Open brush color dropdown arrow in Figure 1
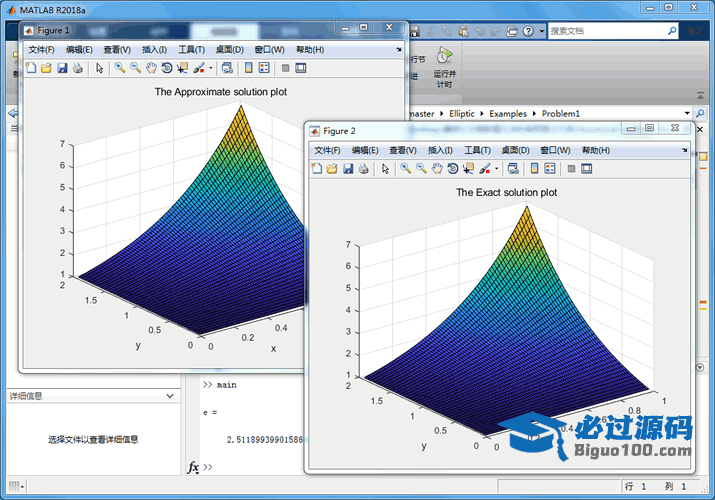This screenshot has width=715, height=500. 211,68
